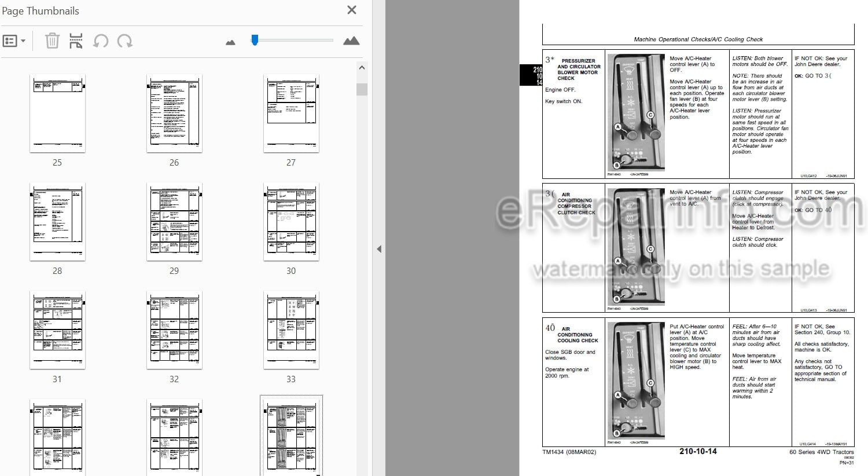The width and height of the screenshot is (868, 476).
Task: Collapse the navigation pane with arrow
Action: point(379,249)
